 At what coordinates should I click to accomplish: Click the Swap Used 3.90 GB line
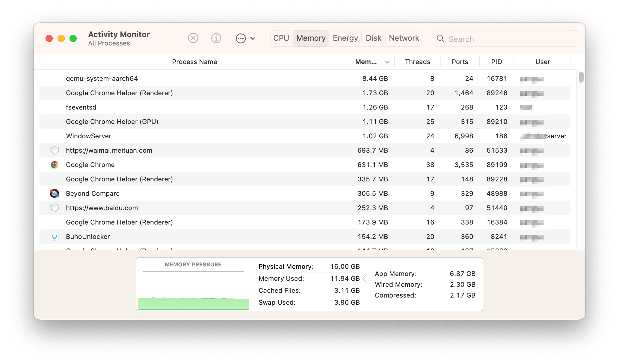(309, 302)
